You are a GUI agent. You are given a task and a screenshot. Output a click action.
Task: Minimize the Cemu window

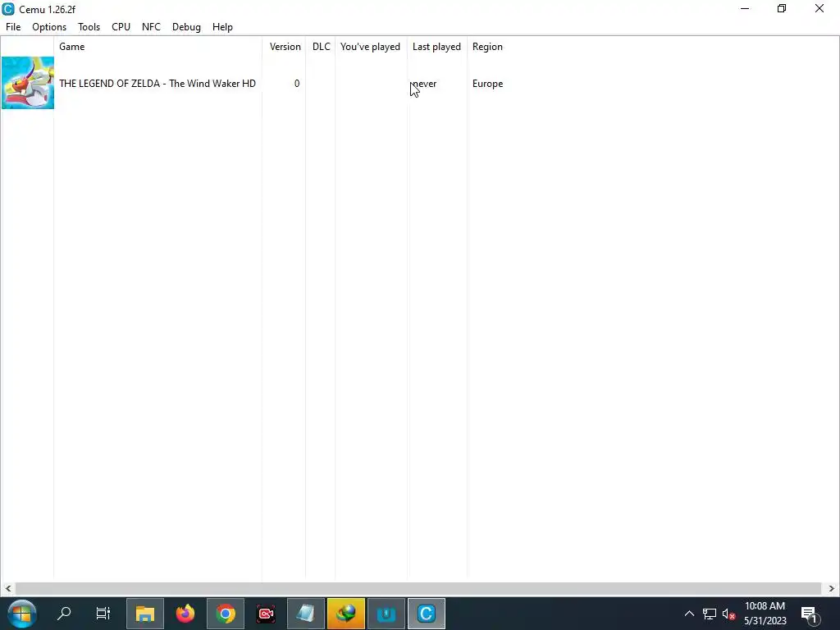coord(745,8)
